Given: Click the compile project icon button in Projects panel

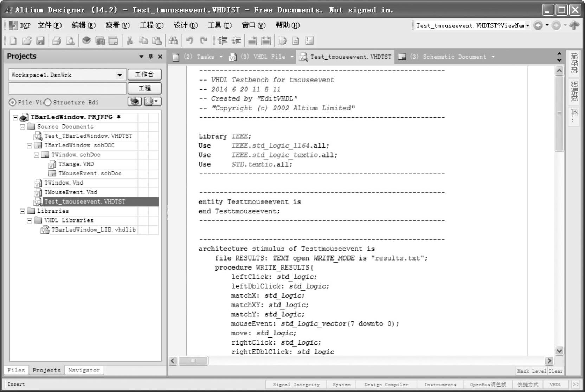Looking at the screenshot, I should click(135, 102).
